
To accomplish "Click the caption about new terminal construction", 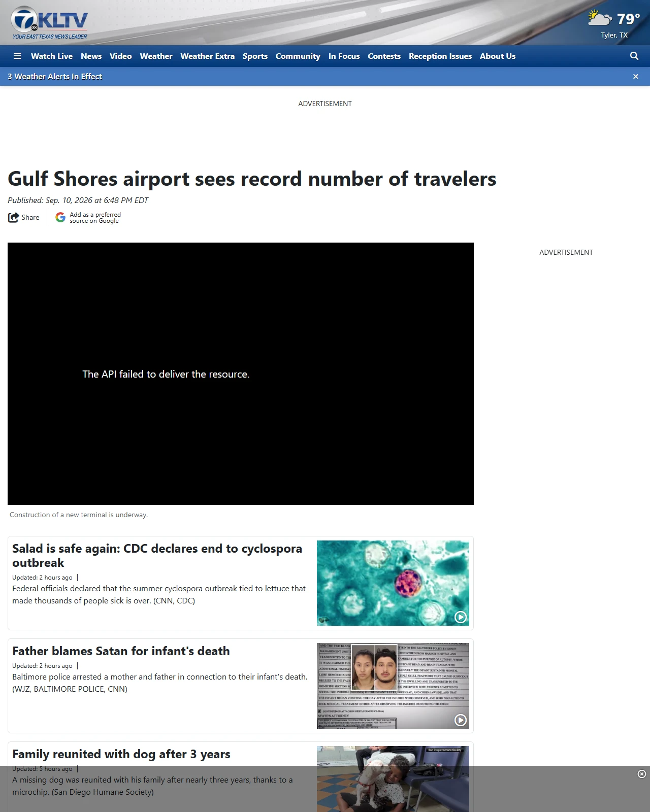I will 79,515.
